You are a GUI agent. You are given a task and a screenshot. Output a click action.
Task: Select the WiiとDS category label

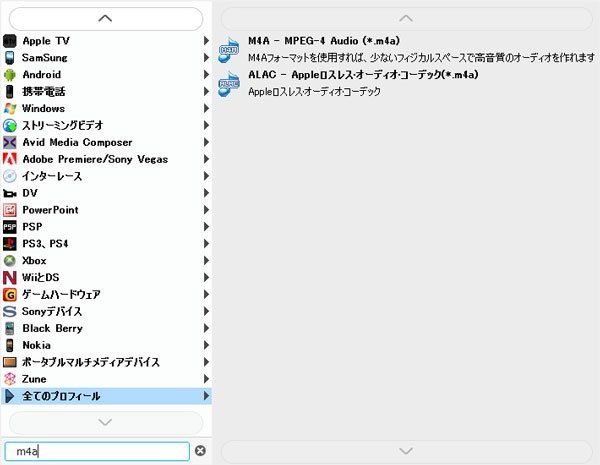click(x=41, y=277)
